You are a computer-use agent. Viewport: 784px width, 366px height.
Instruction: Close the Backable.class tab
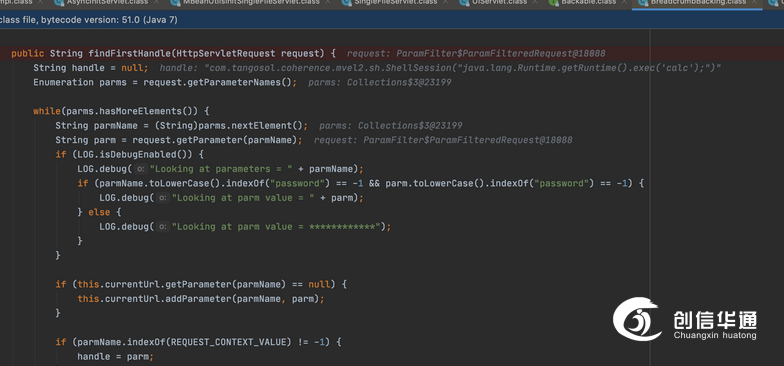click(x=623, y=2)
